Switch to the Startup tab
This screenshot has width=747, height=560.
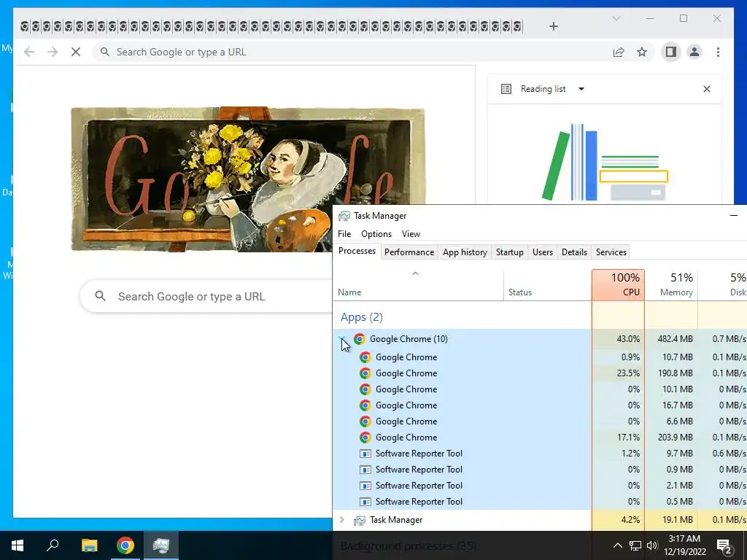click(510, 252)
